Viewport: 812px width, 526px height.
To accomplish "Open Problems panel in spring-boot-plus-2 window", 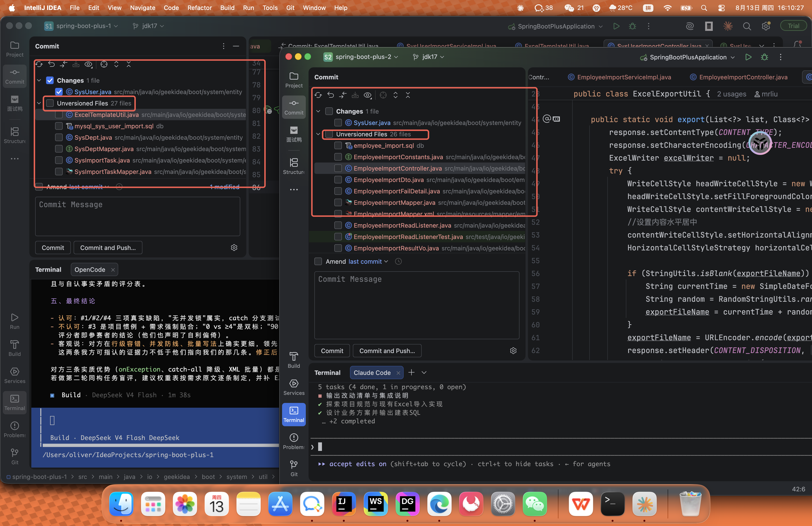I will pos(294,441).
